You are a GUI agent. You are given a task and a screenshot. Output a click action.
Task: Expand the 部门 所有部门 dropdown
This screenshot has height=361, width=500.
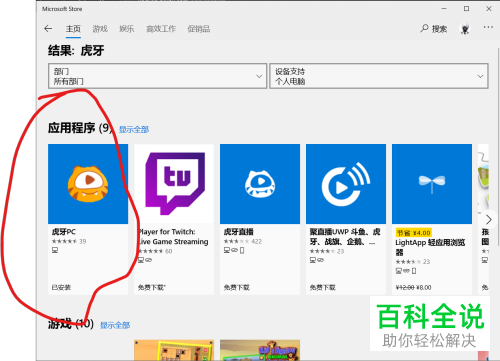tap(158, 76)
